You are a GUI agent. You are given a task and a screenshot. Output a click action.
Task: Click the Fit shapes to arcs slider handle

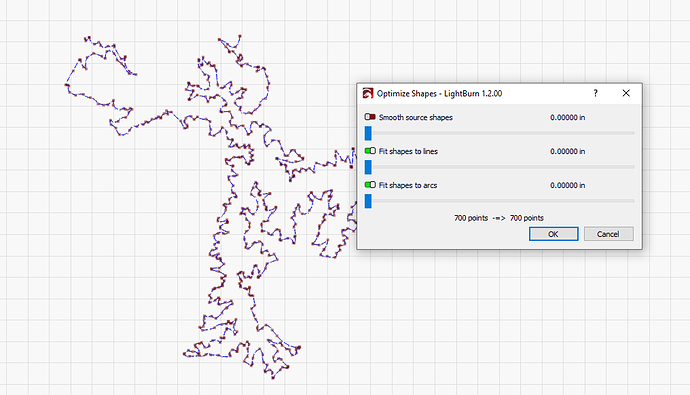pos(368,201)
